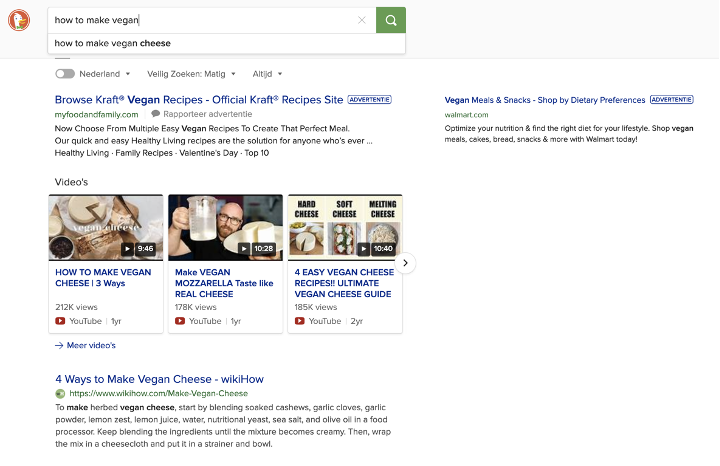Open the 'Top 10' ad sitelink
This screenshot has height=466, width=720.
point(257,153)
